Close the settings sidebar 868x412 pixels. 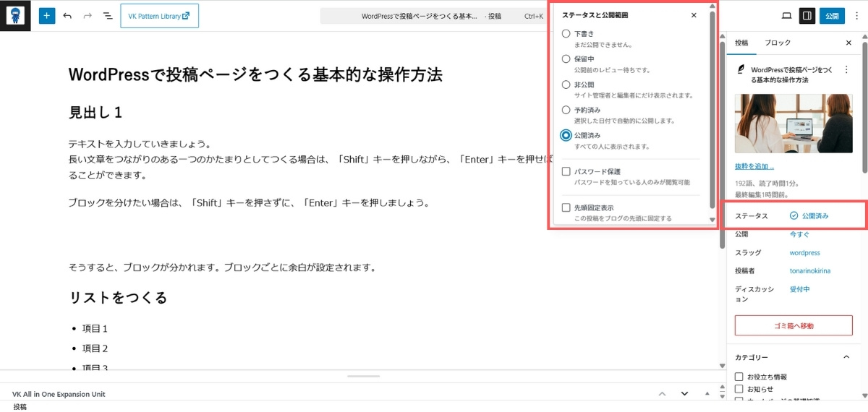[848, 43]
